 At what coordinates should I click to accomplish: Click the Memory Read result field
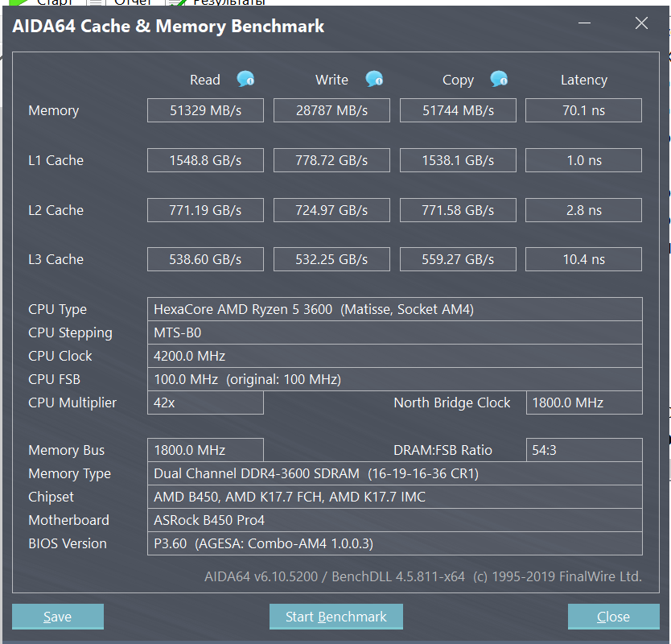pos(205,110)
